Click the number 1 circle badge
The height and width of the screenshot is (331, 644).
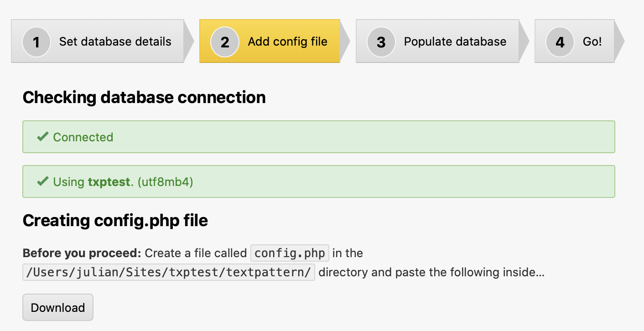point(36,42)
